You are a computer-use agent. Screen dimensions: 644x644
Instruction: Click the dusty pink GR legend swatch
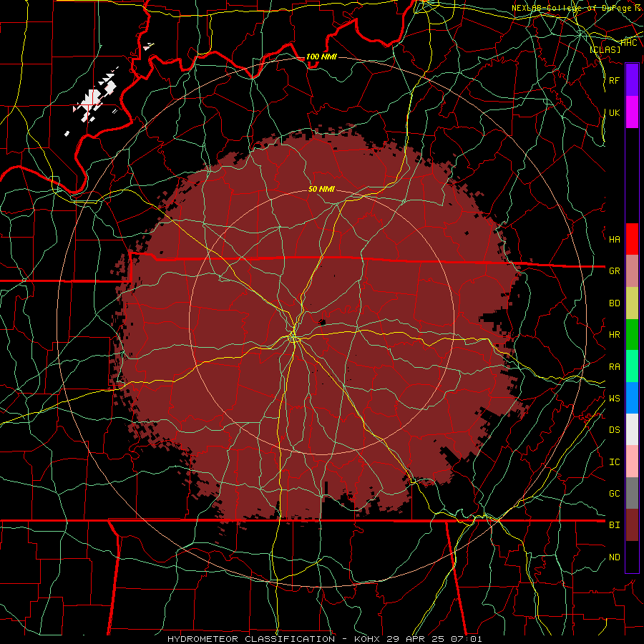(x=632, y=271)
